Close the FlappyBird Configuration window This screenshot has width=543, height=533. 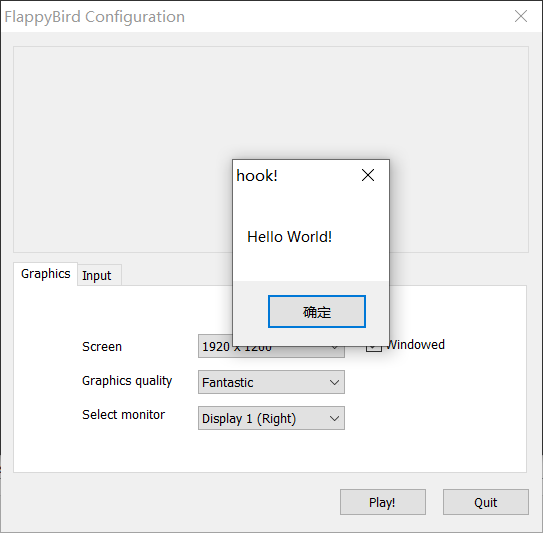pyautogui.click(x=521, y=16)
